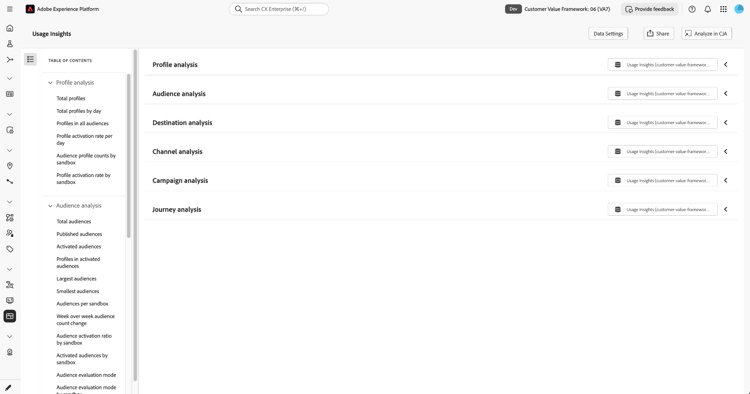The width and height of the screenshot is (750, 394).
Task: Collapse Audience analysis in table of contents
Action: [x=50, y=206]
